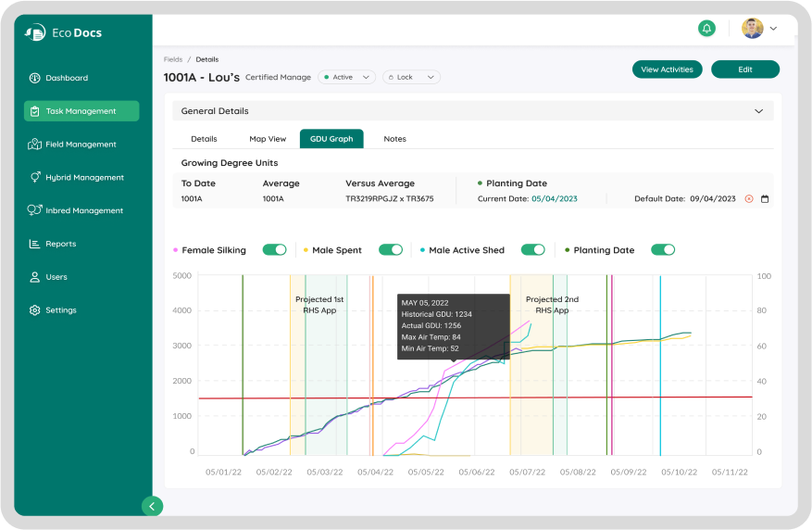Click the Edit button
Screen dimensions: 812x530
(x=744, y=69)
